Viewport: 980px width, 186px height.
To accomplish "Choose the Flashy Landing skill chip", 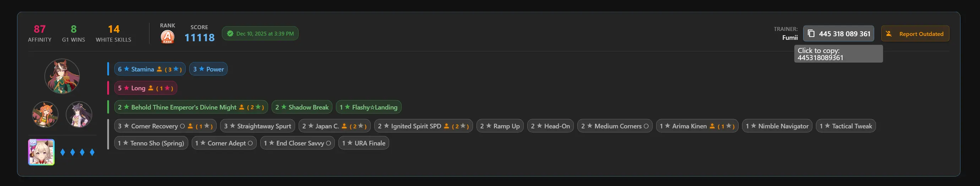I will point(368,107).
